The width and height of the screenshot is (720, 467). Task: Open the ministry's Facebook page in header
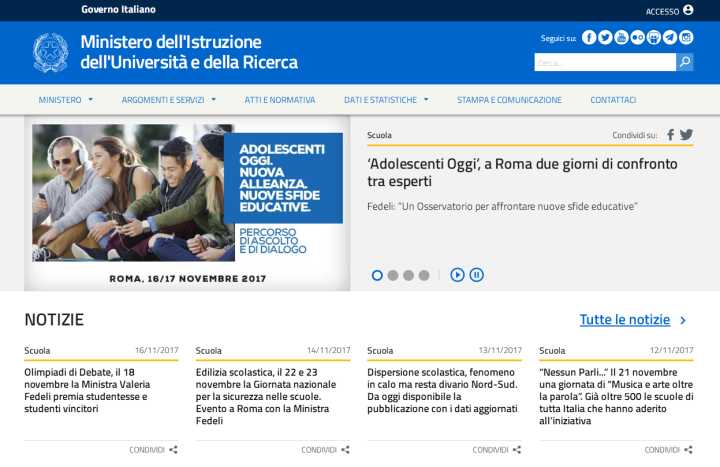(x=589, y=38)
